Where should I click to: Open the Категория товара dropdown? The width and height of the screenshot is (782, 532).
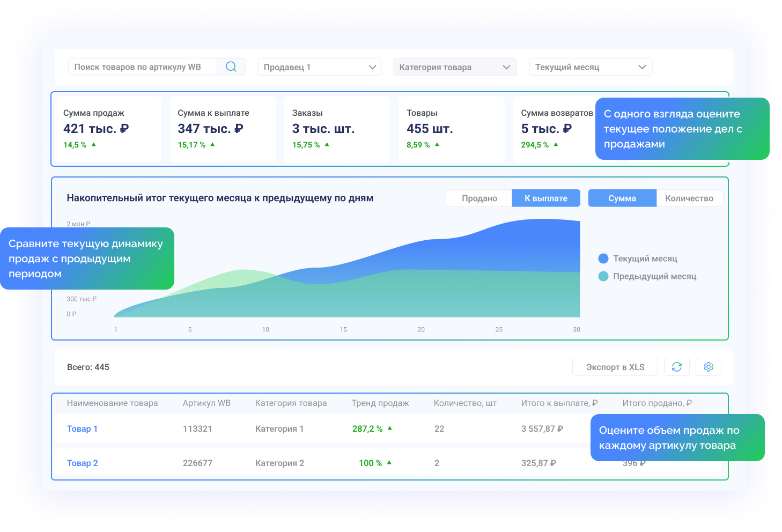coord(455,67)
